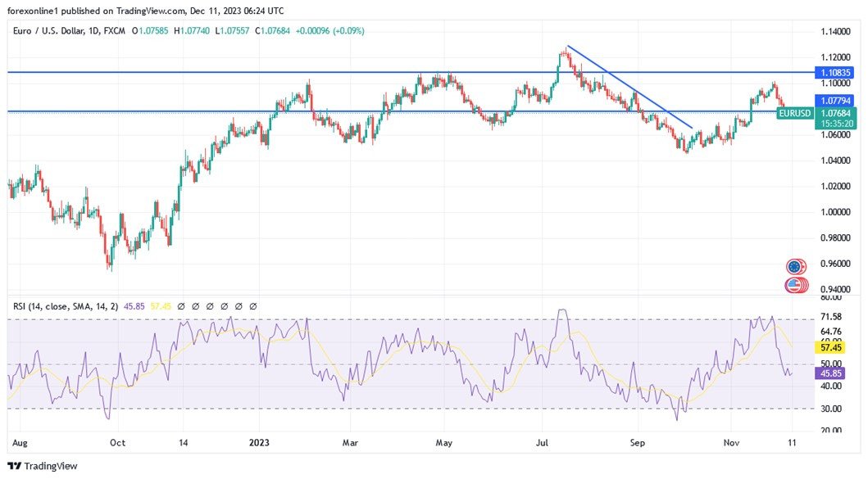This screenshot has width=868, height=479.
Task: Open the US flag economic events marker
Action: pos(793,285)
